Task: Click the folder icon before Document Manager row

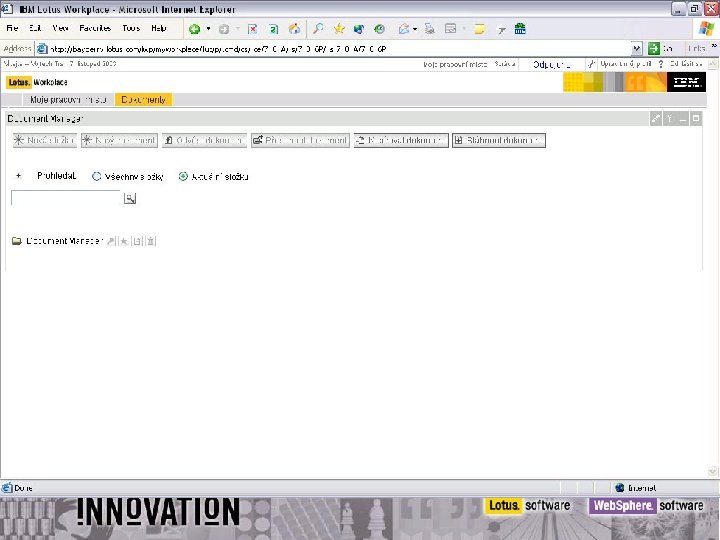Action: coord(17,241)
